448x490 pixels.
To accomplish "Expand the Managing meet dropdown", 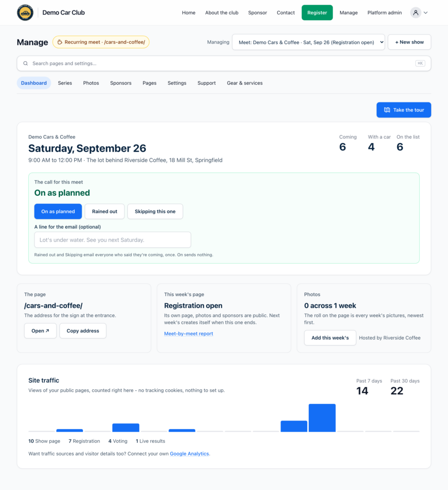I will [309, 42].
